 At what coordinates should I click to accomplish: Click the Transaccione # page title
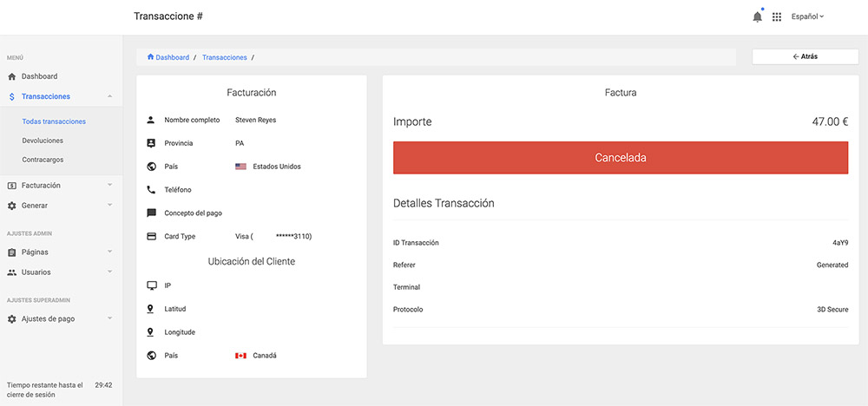168,16
